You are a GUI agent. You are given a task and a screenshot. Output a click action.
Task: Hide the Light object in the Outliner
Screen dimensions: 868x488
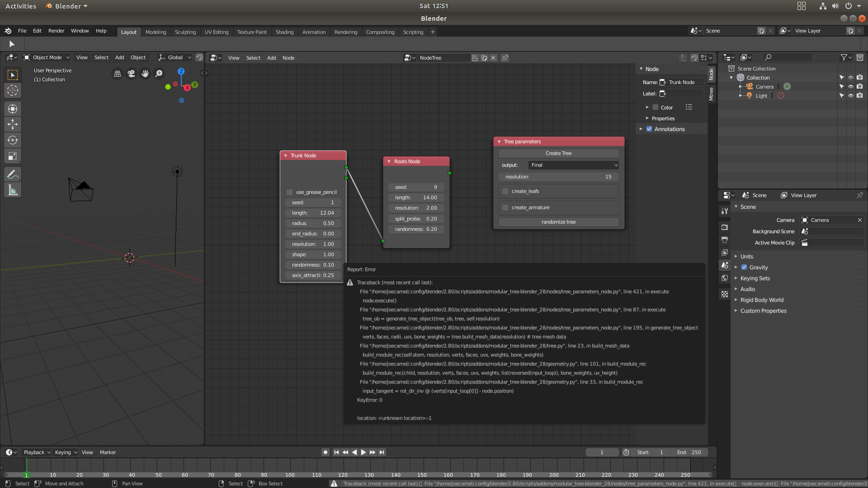click(x=851, y=95)
